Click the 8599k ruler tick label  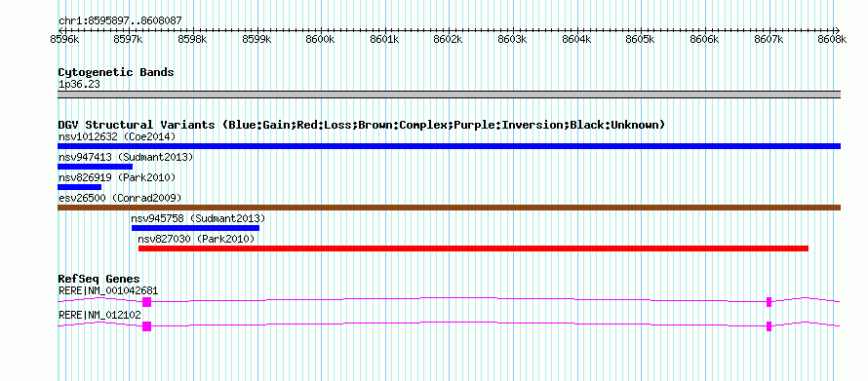point(256,39)
